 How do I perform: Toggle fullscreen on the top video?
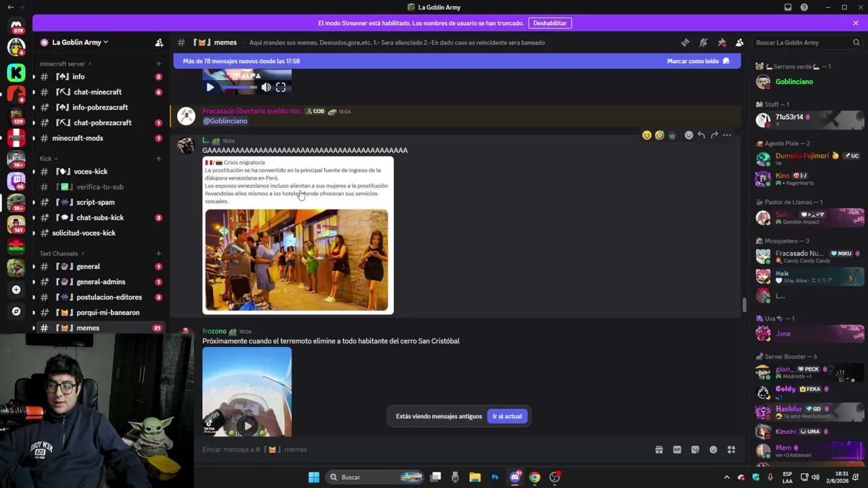point(281,87)
